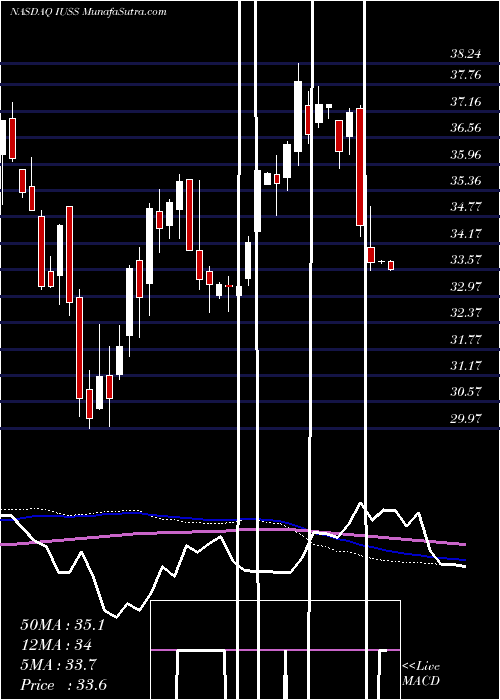
Task: Click the 5MA : 33.7 readout
Action: 59,665
